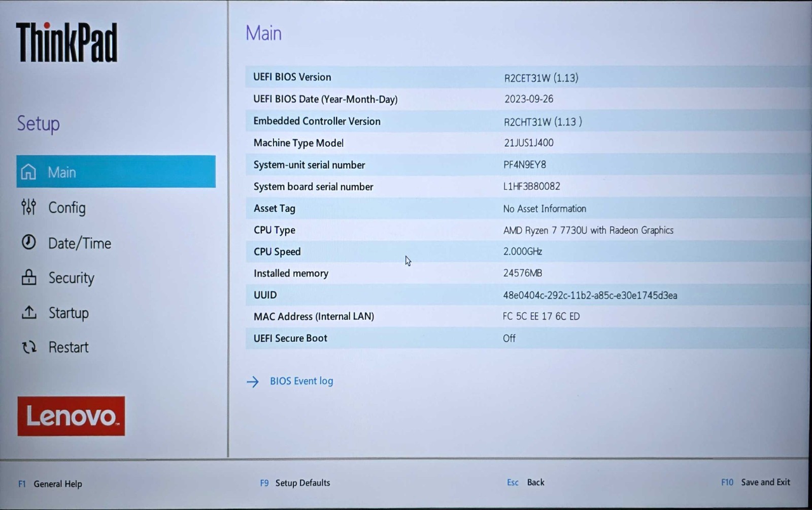Select the CPU Speed label
The height and width of the screenshot is (510, 812).
click(x=277, y=251)
